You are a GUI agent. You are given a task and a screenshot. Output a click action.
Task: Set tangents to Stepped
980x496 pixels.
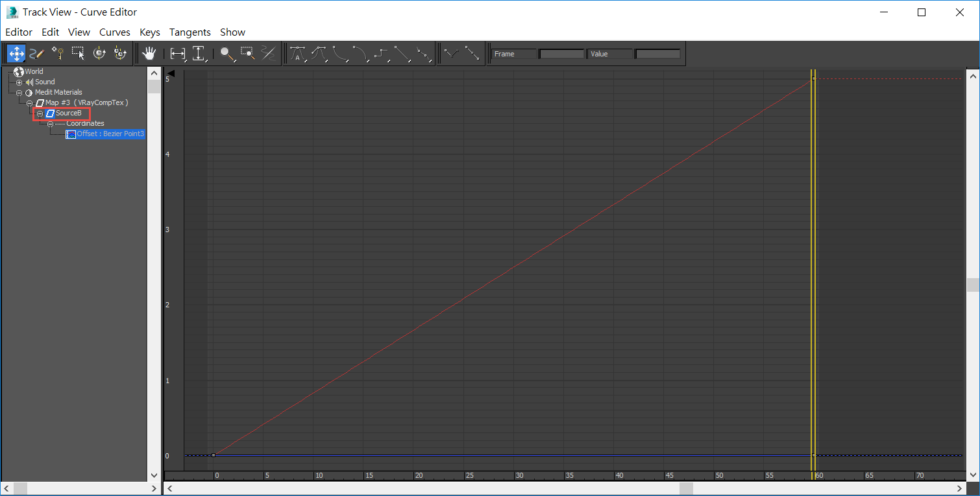click(382, 54)
